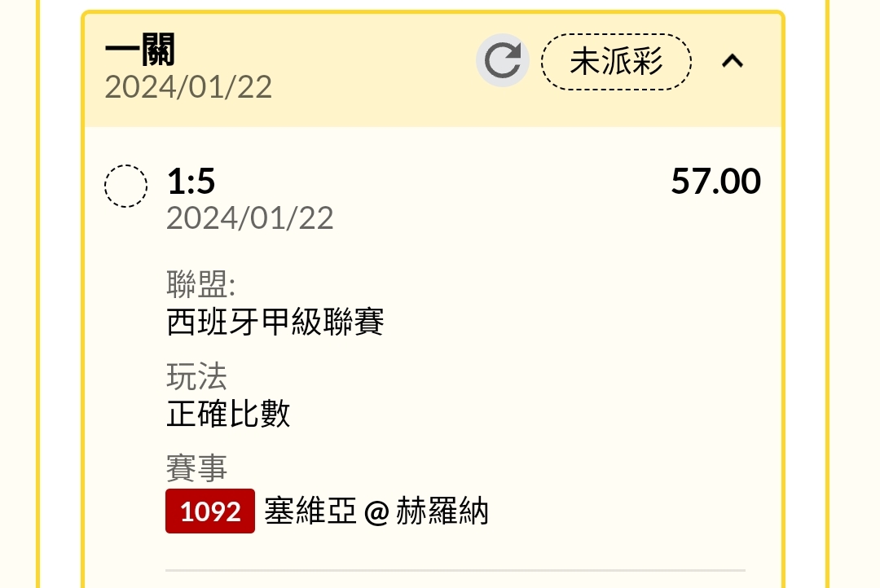Open the 西班牙甲級聯賽 league name
Image resolution: width=880 pixels, height=588 pixels.
[x=275, y=323]
